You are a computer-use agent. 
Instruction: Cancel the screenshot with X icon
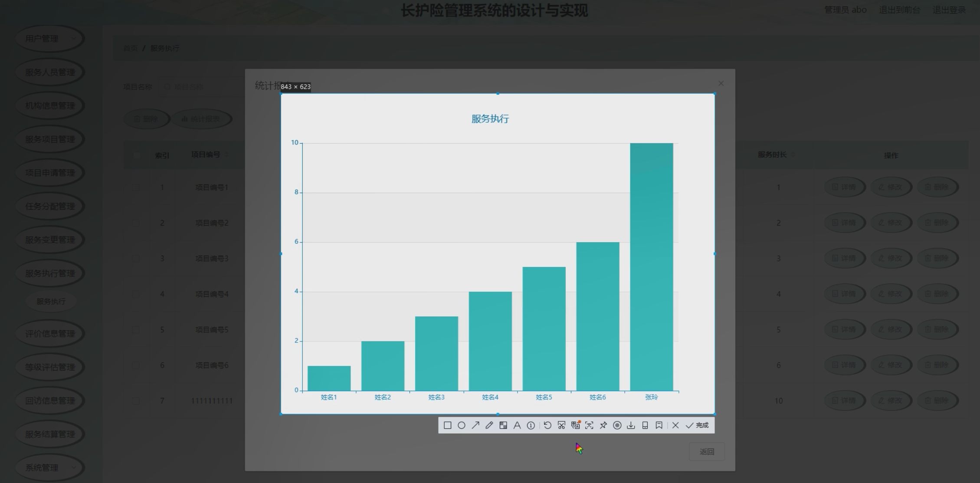point(675,425)
